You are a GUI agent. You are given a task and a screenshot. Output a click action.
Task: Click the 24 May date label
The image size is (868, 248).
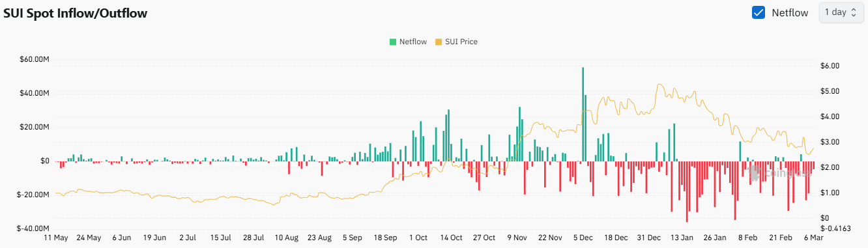tap(89, 238)
